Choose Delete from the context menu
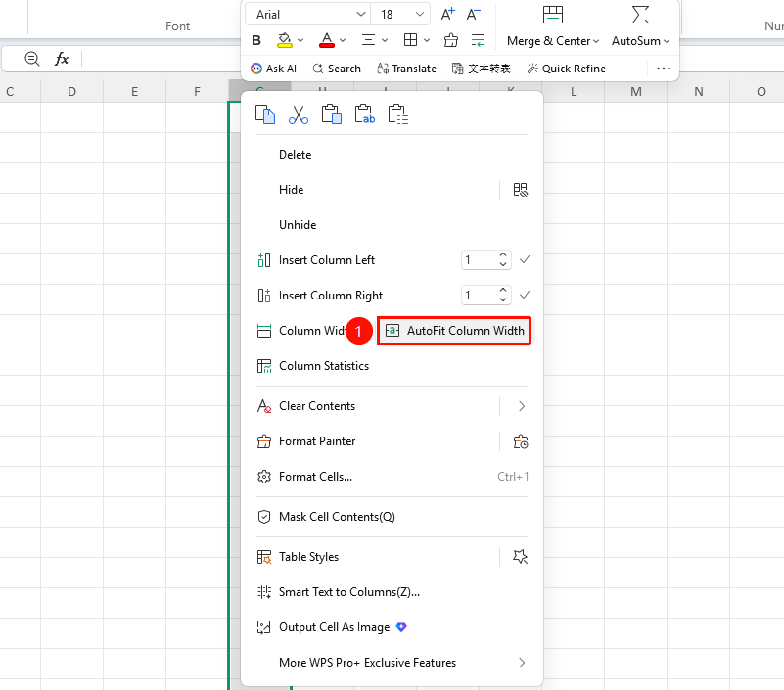784x690 pixels. click(x=392, y=155)
